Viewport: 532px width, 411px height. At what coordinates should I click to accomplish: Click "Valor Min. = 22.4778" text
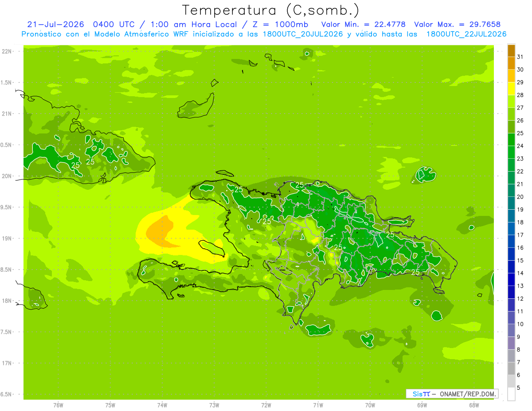pos(363,24)
